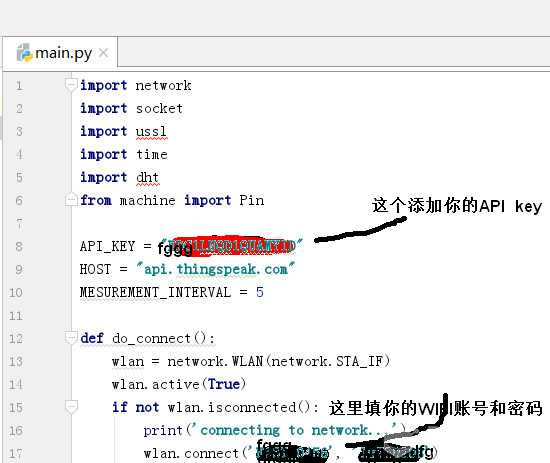Click the 'print' call on line 16
Image resolution: width=550 pixels, height=463 pixels.
pyautogui.click(x=163, y=431)
